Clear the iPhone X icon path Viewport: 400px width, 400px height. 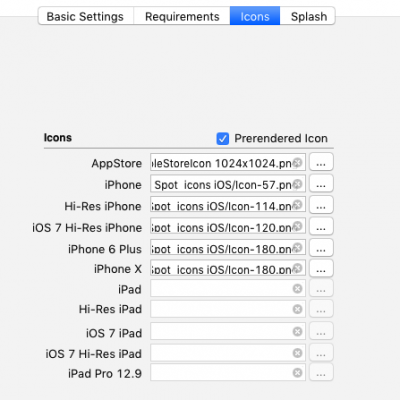coord(297,268)
